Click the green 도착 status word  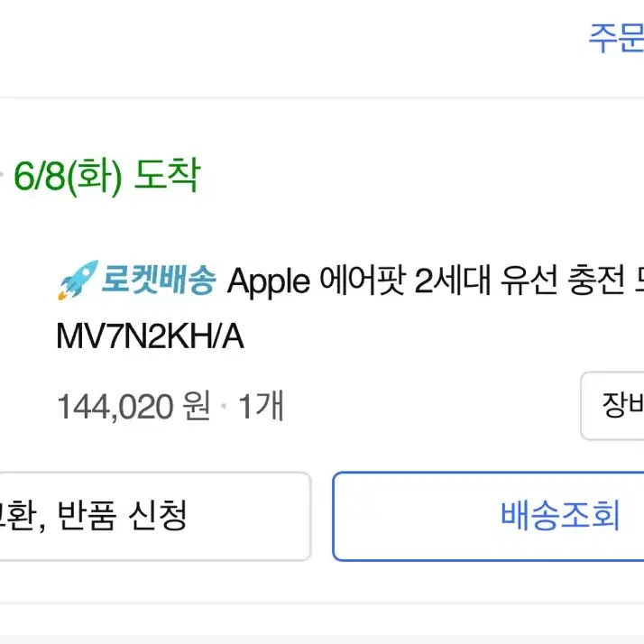(x=167, y=175)
